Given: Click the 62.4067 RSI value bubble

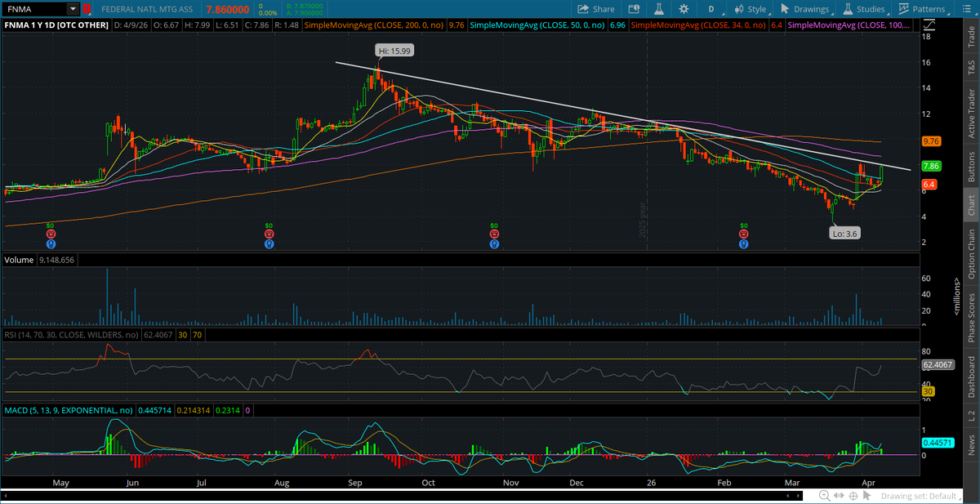Looking at the screenshot, I should (937, 367).
